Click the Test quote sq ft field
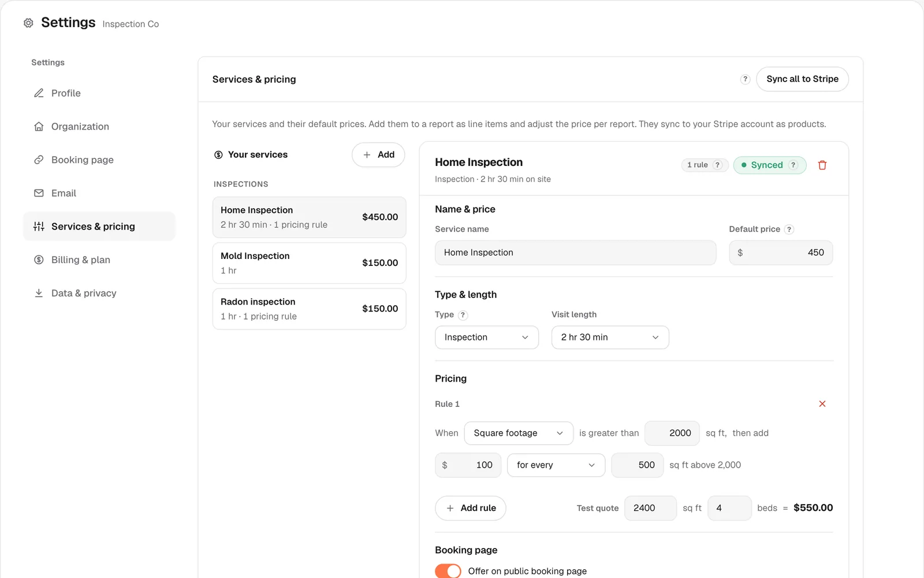 click(x=651, y=508)
